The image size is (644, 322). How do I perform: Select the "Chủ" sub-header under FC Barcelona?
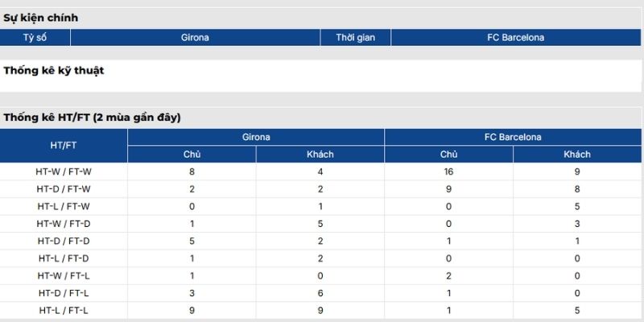(448, 155)
